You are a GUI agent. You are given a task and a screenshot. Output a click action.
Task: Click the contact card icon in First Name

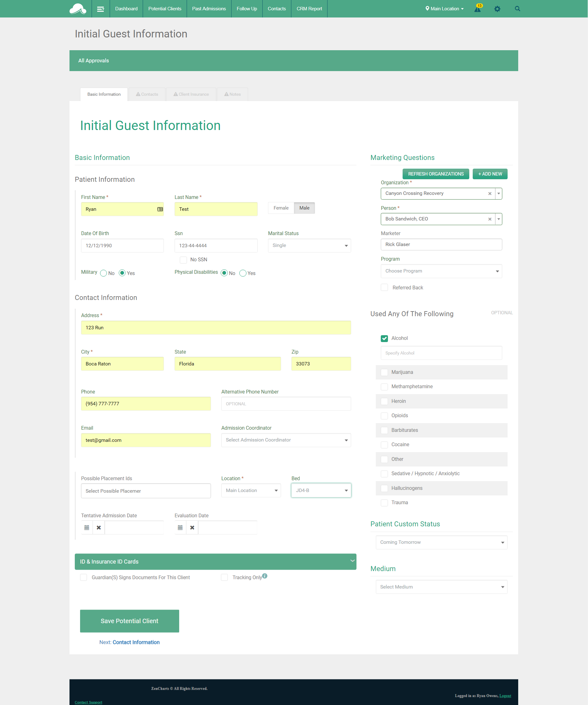click(x=160, y=209)
